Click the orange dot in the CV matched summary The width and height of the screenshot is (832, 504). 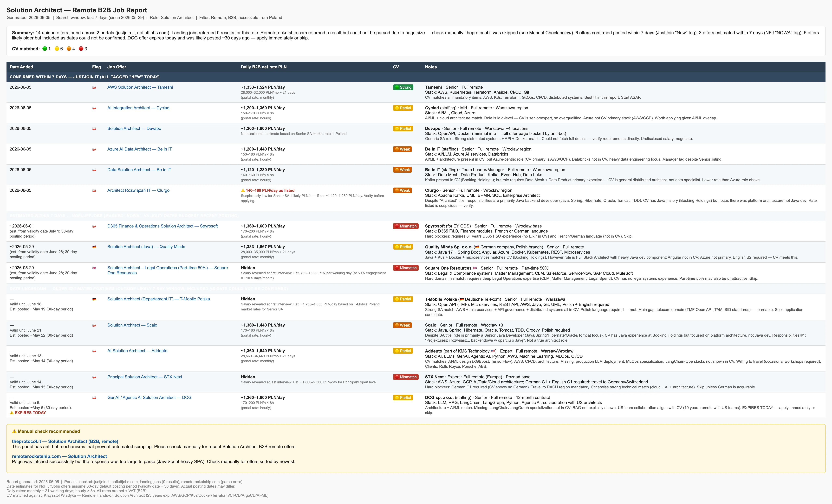coord(69,49)
